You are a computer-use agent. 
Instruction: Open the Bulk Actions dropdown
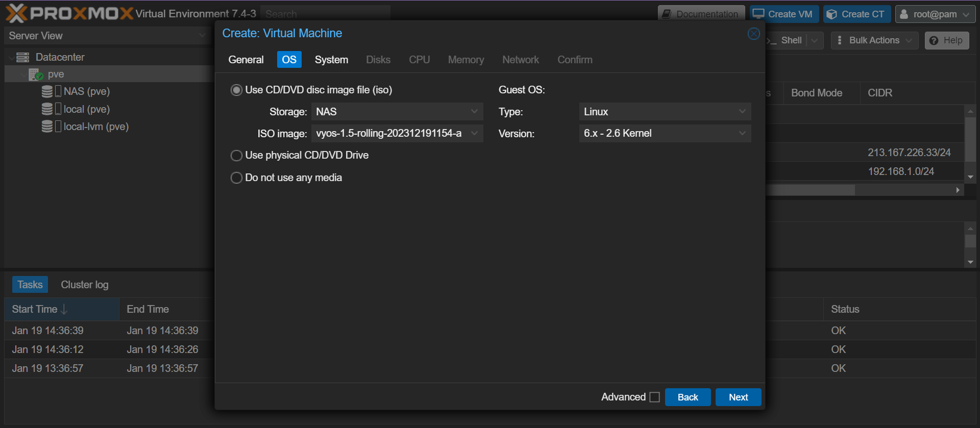click(x=874, y=40)
